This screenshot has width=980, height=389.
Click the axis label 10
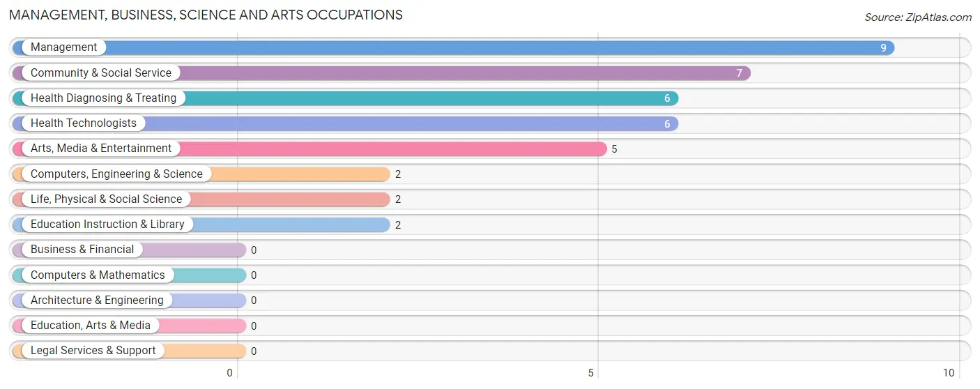coord(949,373)
